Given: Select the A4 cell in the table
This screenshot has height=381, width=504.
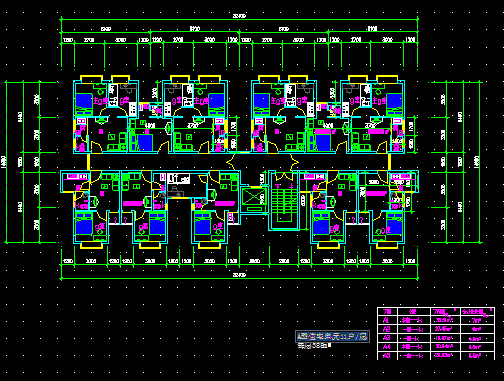Looking at the screenshot, I should [x=387, y=347].
